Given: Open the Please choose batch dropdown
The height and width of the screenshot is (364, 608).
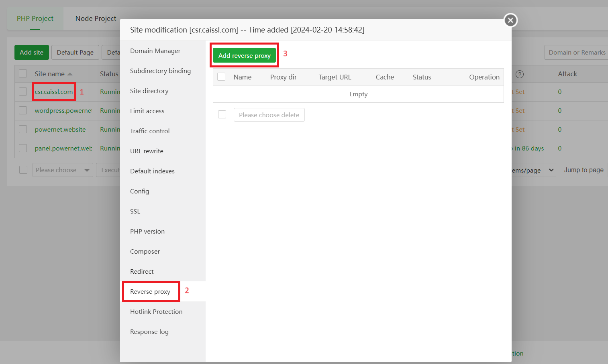Looking at the screenshot, I should (63, 170).
